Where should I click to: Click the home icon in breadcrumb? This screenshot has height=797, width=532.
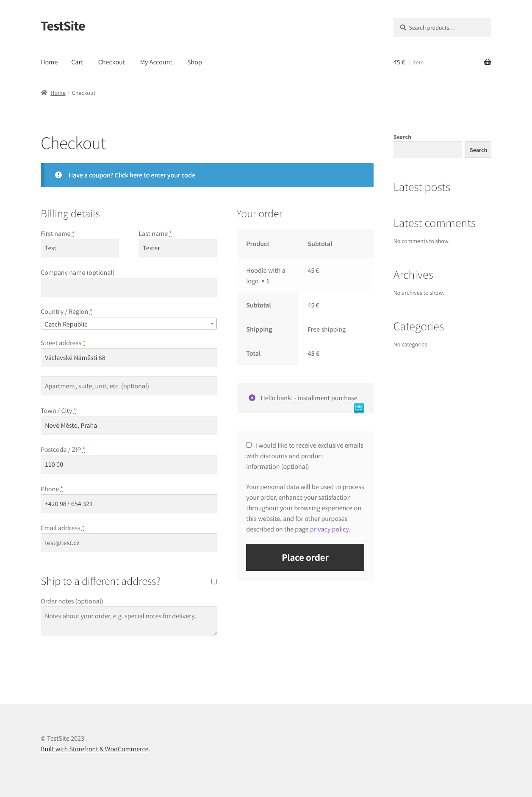[x=44, y=93]
